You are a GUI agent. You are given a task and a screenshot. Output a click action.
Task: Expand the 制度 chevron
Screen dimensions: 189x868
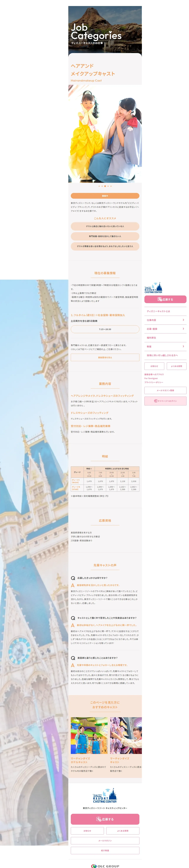tap(183, 346)
